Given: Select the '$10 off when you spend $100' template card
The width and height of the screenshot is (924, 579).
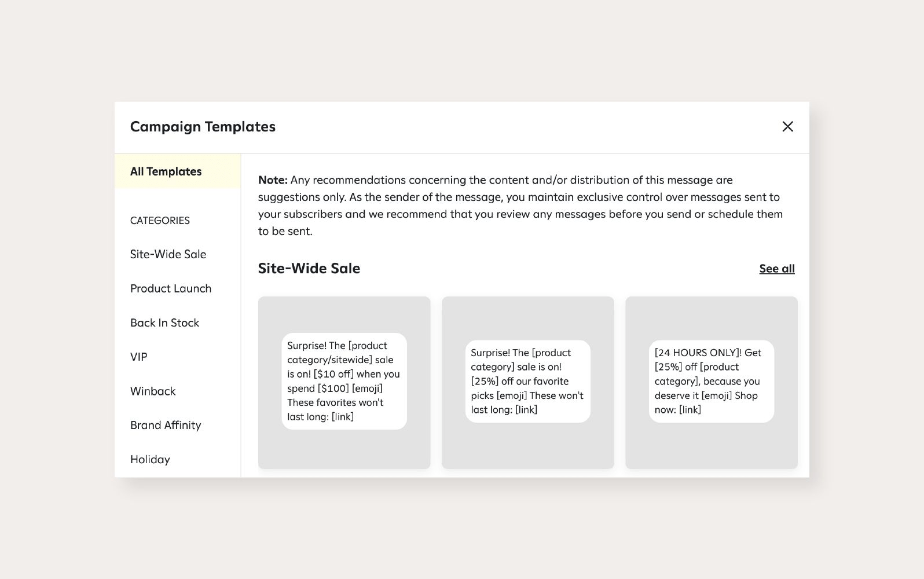Looking at the screenshot, I should coord(344,452).
